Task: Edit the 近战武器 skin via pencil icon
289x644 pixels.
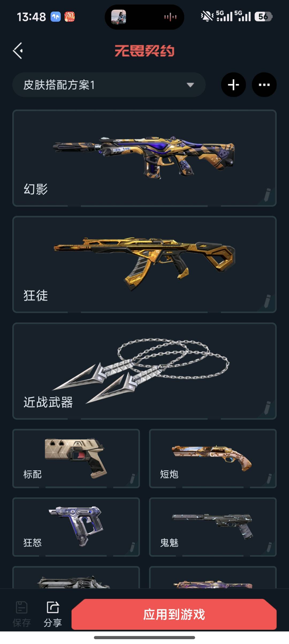Action: [x=267, y=408]
